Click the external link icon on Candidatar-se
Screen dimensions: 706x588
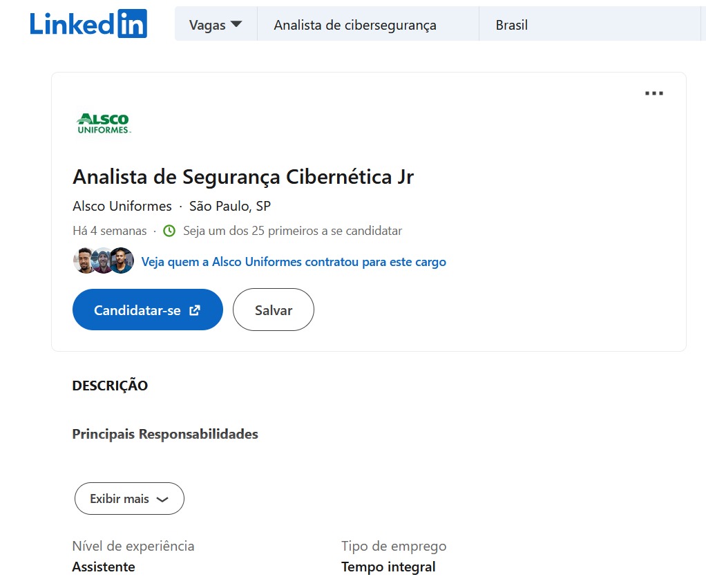[x=195, y=310]
